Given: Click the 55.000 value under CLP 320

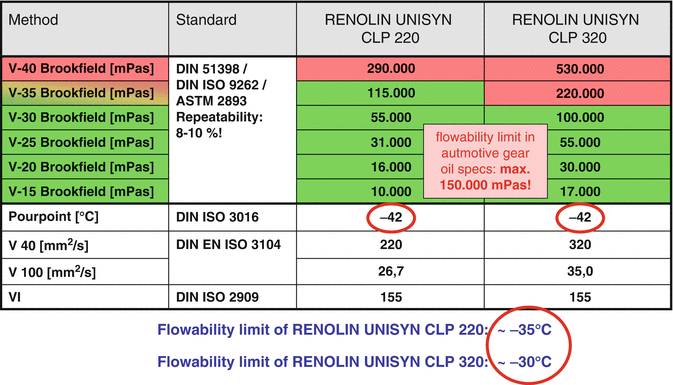Looking at the screenshot, I should 580,142.
